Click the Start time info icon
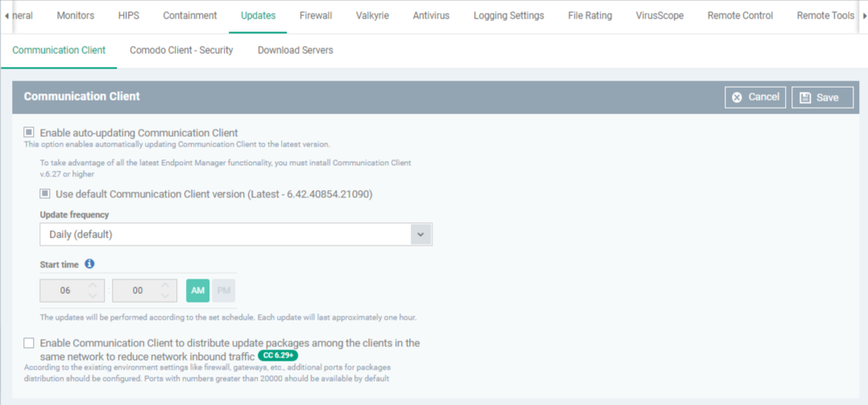Viewport: 868px width, 405px height. pos(89,264)
